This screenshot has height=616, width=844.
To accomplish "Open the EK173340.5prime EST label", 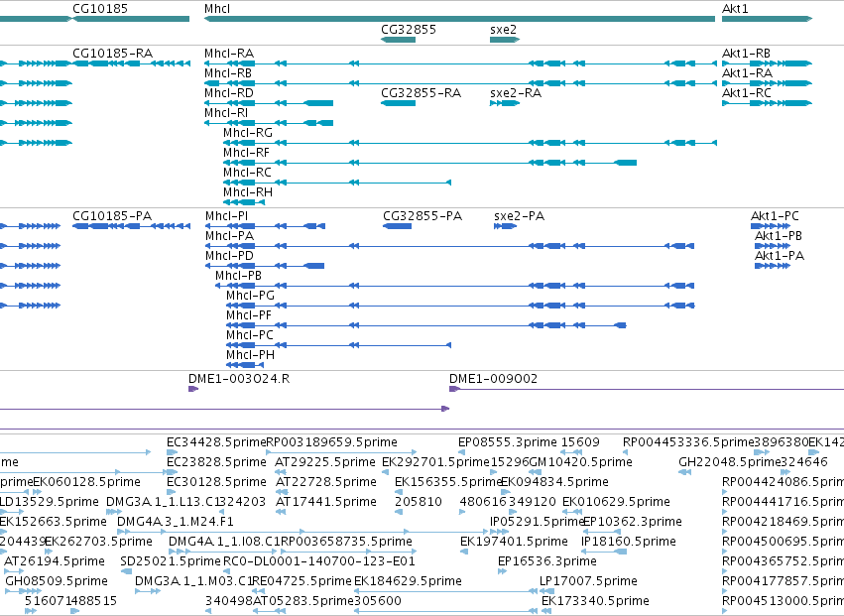I will click(595, 601).
